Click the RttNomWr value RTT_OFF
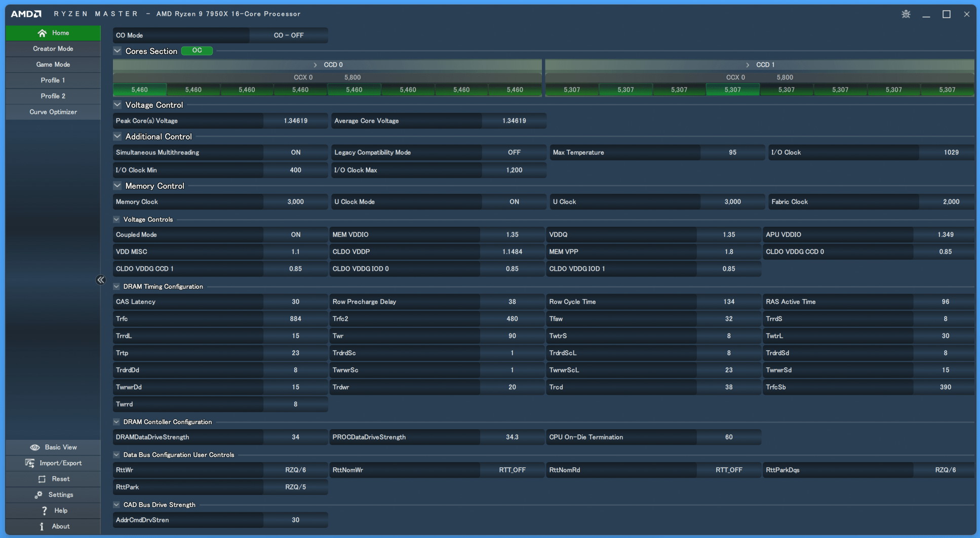The height and width of the screenshot is (538, 980). click(x=512, y=470)
